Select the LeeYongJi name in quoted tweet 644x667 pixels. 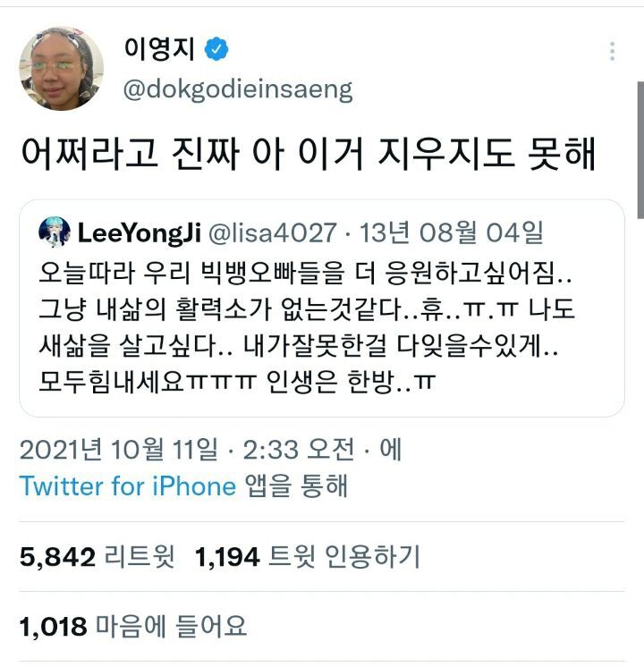[138, 233]
